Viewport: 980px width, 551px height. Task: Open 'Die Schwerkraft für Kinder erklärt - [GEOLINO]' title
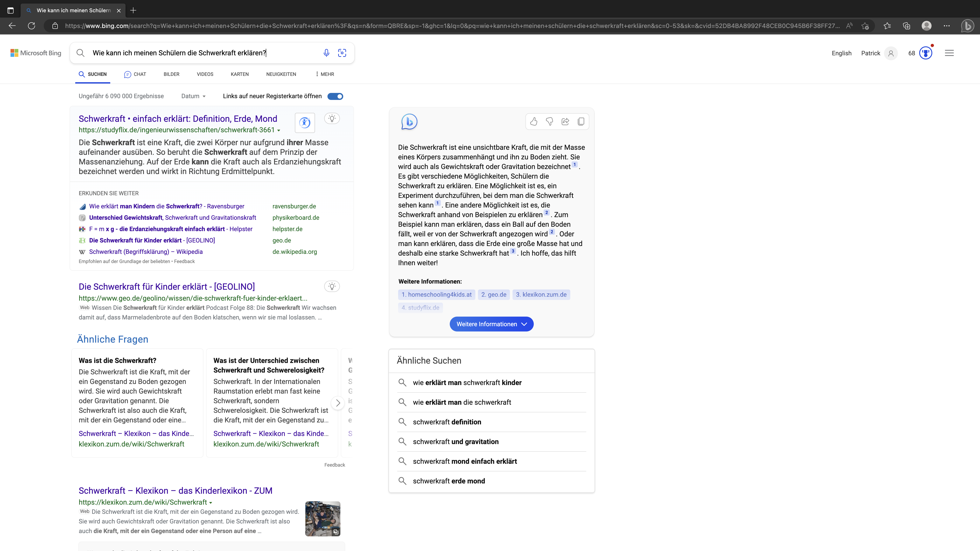pos(167,287)
